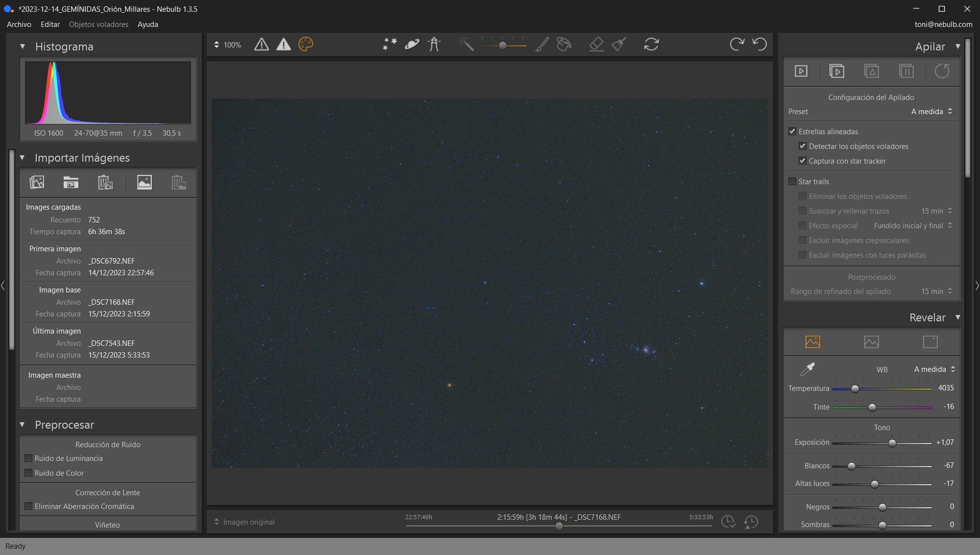Select the stars tool in toolbar
The height and width of the screenshot is (555, 980).
point(390,45)
